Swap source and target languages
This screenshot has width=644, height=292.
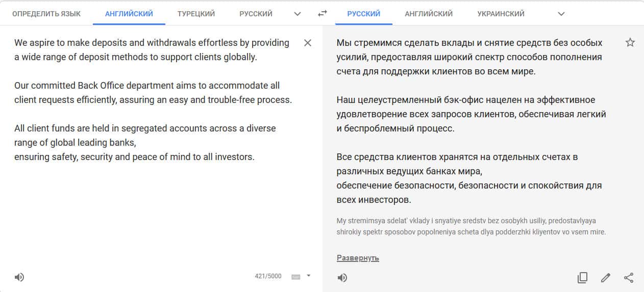point(322,14)
